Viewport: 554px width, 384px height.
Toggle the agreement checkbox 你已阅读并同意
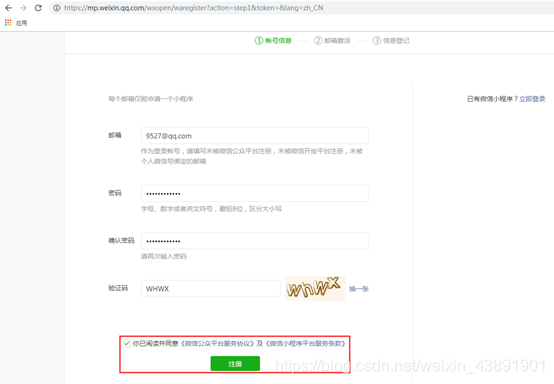tap(127, 343)
